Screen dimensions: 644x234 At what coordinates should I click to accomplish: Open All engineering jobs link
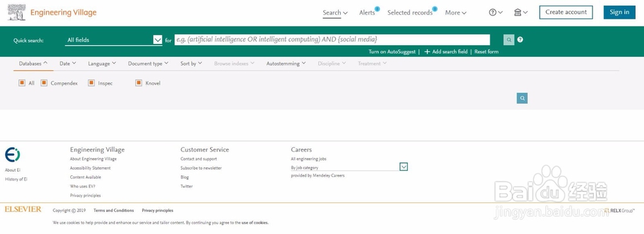coord(308,159)
